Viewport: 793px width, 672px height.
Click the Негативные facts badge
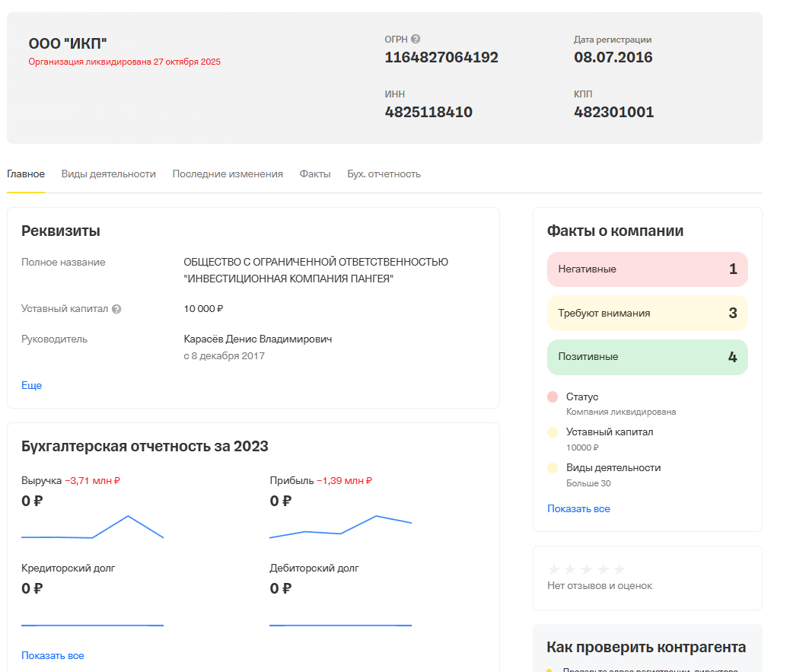pos(647,269)
